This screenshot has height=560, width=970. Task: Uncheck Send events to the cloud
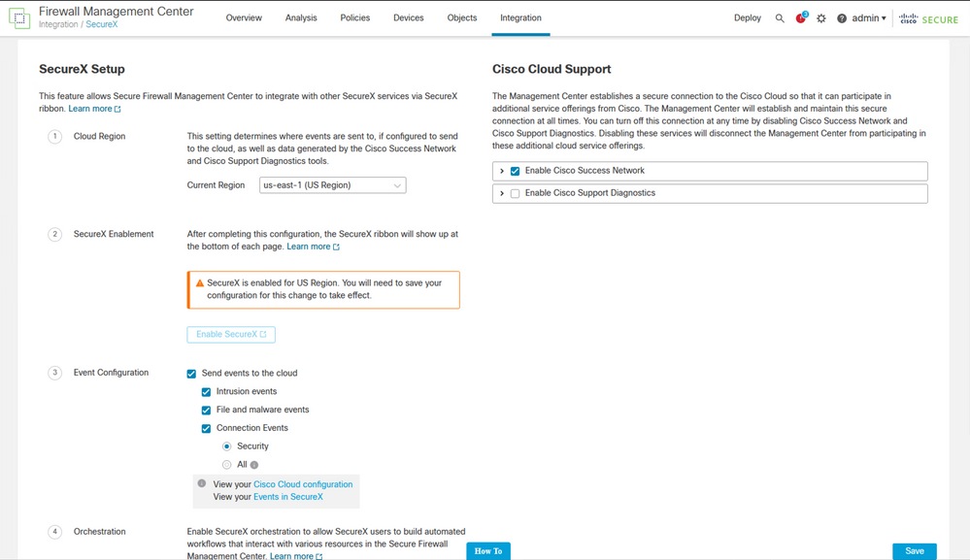[191, 374]
